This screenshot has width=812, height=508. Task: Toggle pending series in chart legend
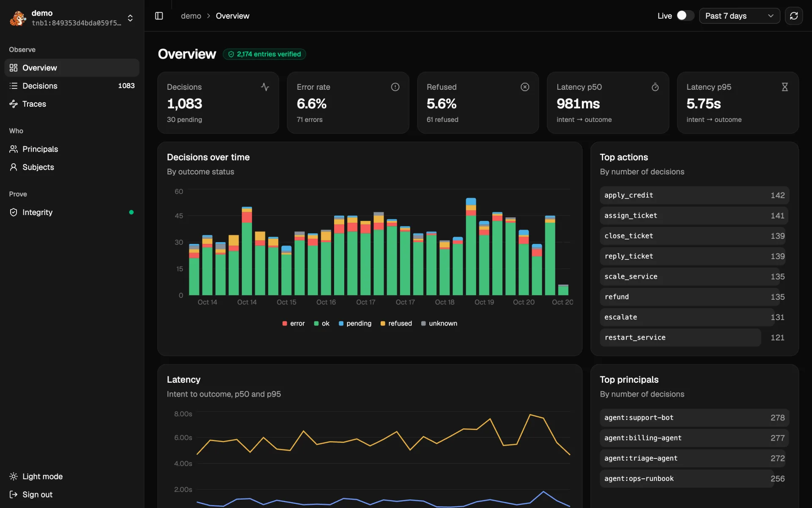[355, 323]
